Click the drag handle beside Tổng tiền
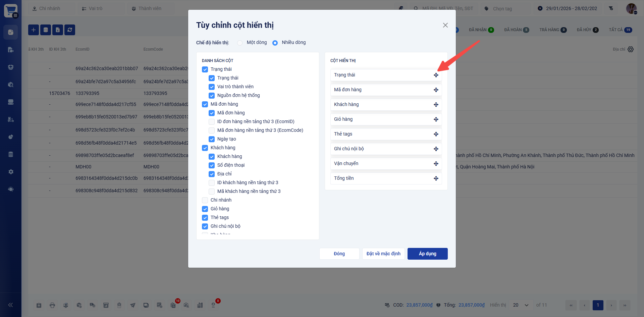Screen dimensions: 644x317 (436, 178)
